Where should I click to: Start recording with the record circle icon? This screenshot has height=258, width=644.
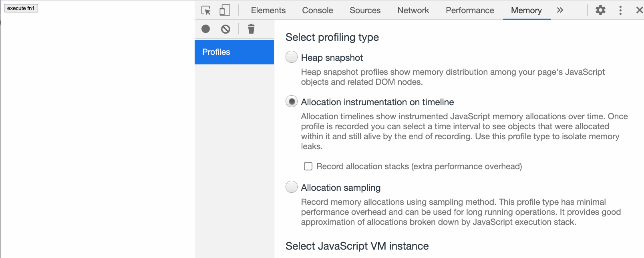[x=205, y=29]
